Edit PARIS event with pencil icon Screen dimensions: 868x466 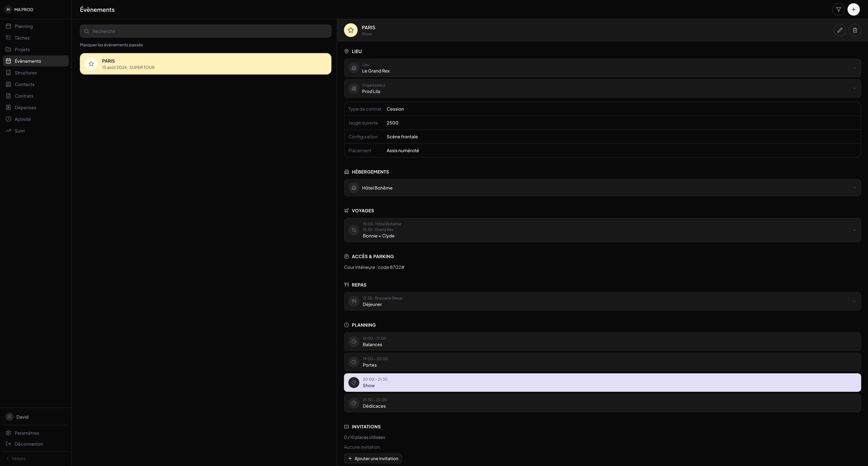point(840,30)
